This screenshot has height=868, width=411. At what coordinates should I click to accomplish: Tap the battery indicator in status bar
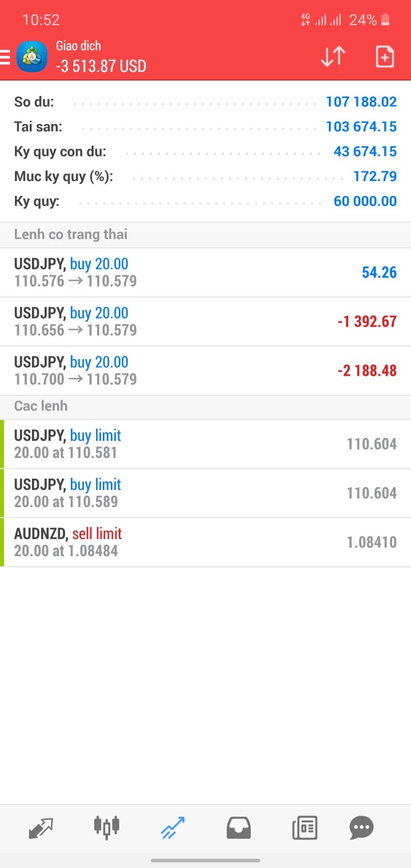(386, 21)
